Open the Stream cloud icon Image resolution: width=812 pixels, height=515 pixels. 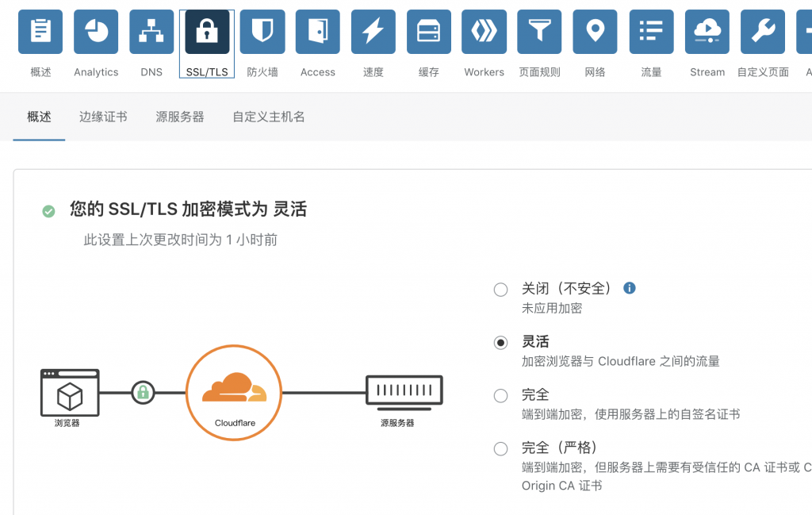coord(707,32)
